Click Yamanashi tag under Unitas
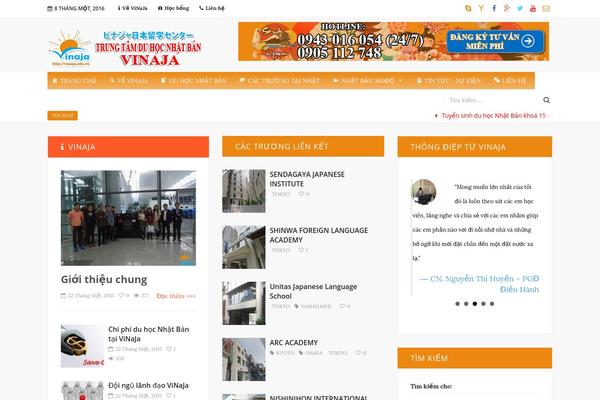This screenshot has width=600, height=400. pos(313,306)
